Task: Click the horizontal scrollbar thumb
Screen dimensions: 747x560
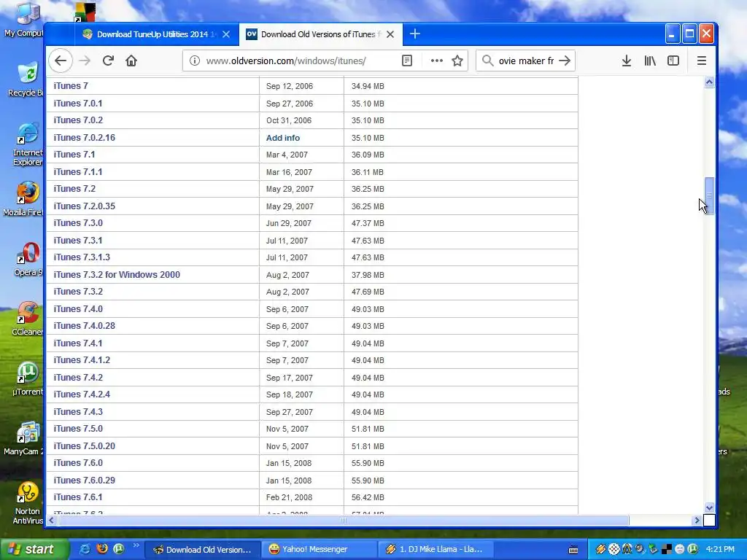Action: [343, 521]
